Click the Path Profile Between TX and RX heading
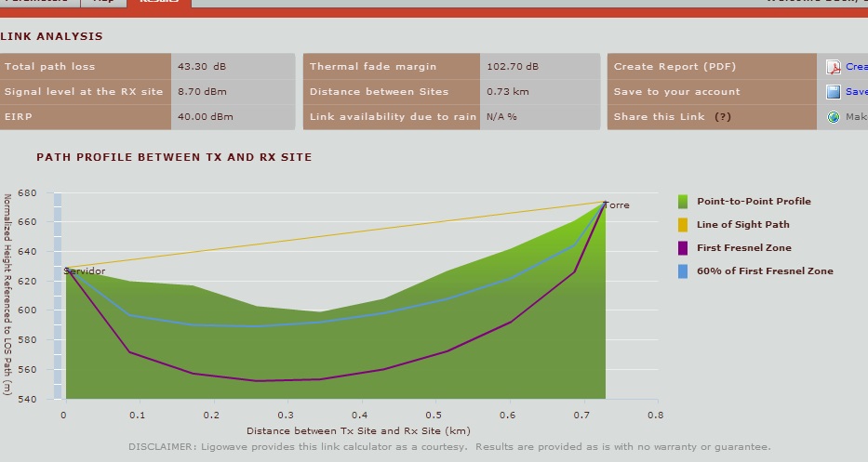Image resolution: width=868 pixels, height=462 pixels. point(174,157)
